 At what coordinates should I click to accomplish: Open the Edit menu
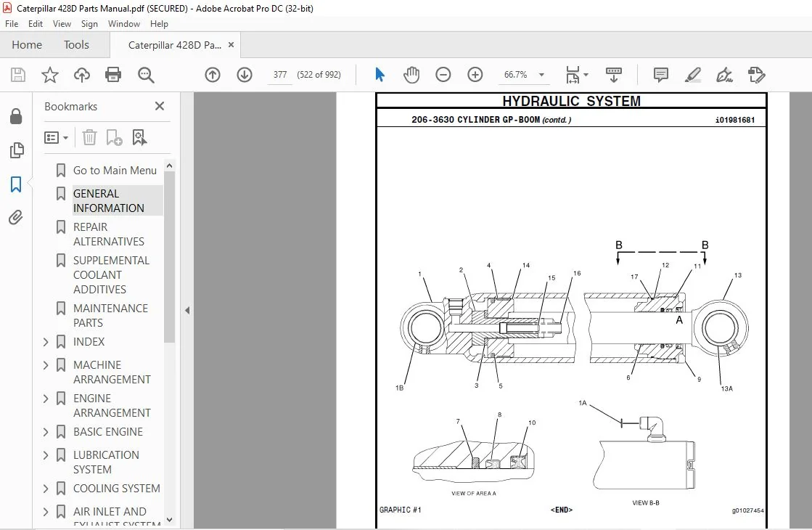tap(36, 24)
